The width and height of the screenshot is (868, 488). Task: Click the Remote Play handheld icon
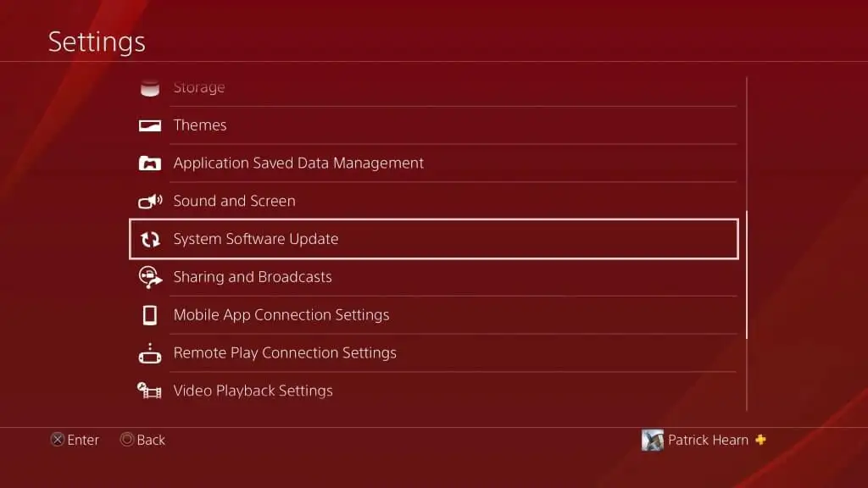pos(149,353)
